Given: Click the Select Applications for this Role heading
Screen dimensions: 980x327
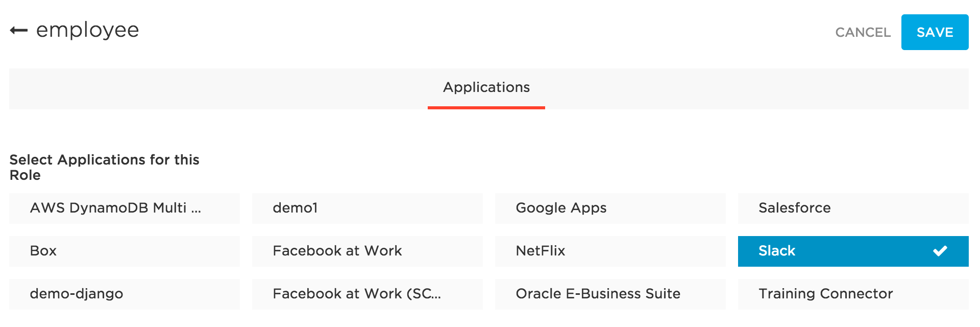Looking at the screenshot, I should click(x=104, y=167).
